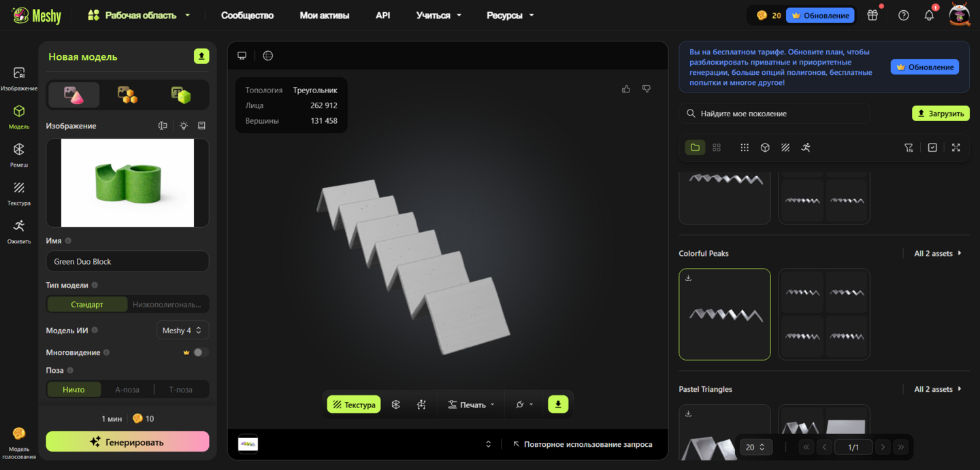980x470 pixels.
Task: Click the green upload icon beside Новая модель
Action: point(201,56)
